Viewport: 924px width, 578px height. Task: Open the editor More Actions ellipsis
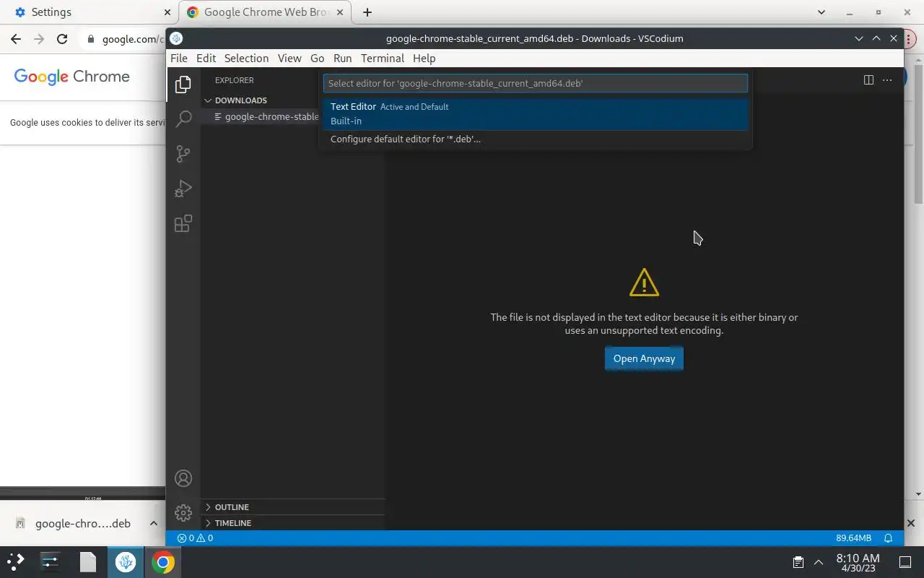coord(888,80)
